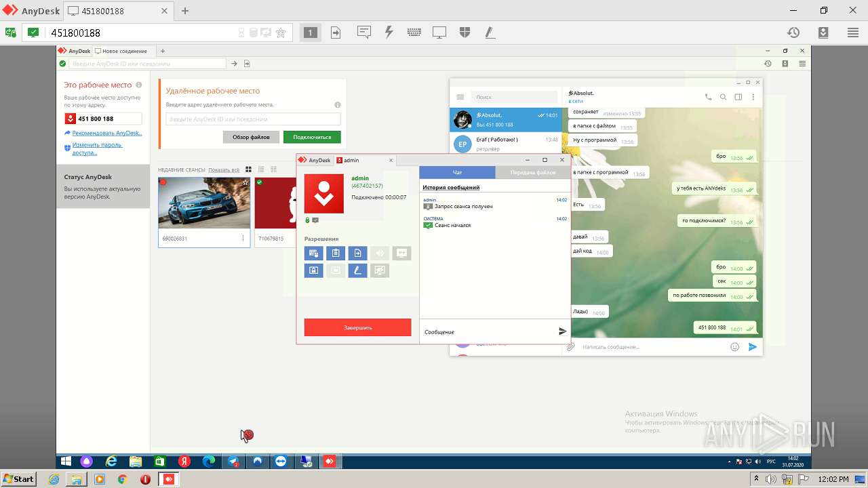Switch recent sessions to detailed list view
Image resolution: width=868 pixels, height=488 pixels.
point(273,169)
